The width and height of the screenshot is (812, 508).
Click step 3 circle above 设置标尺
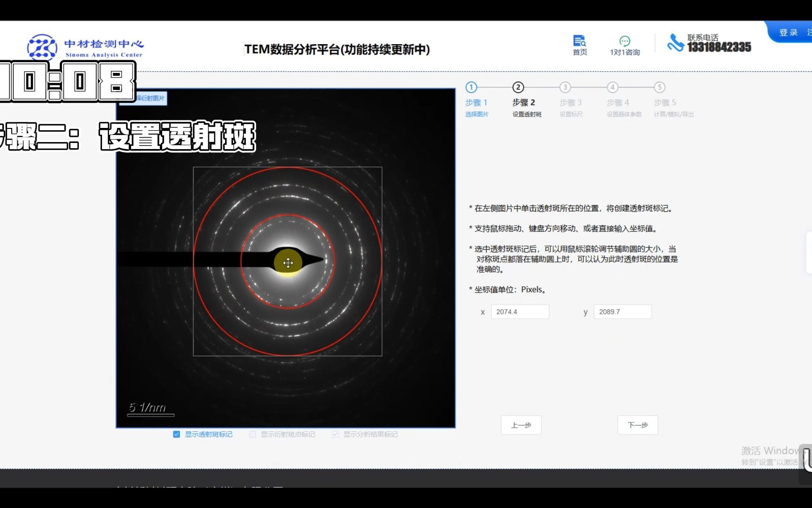[566, 87]
